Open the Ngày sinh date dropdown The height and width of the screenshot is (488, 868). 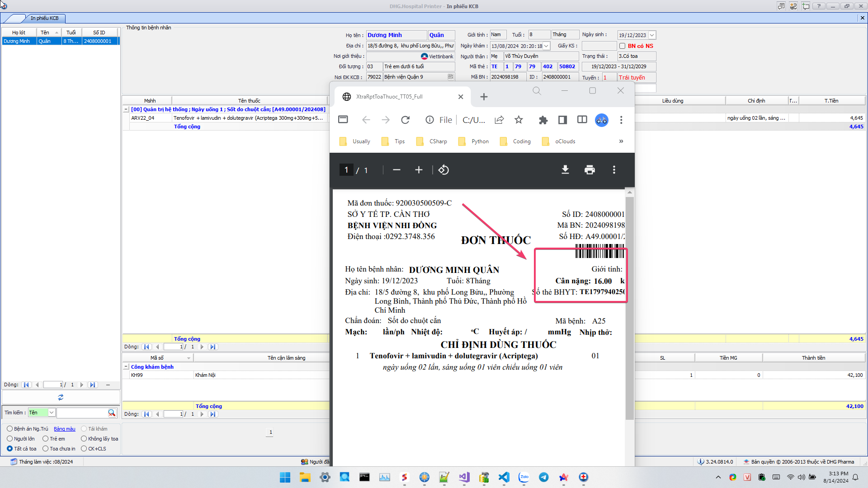tap(652, 35)
